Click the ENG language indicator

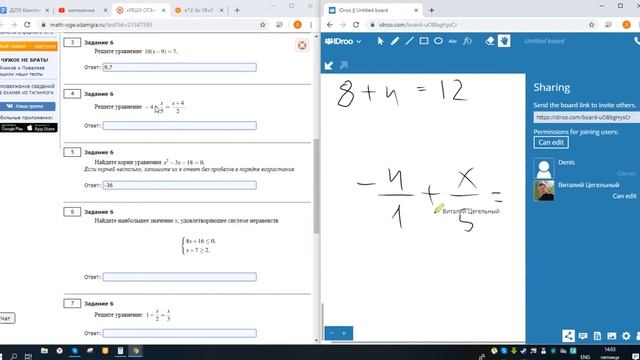[x=585, y=357]
